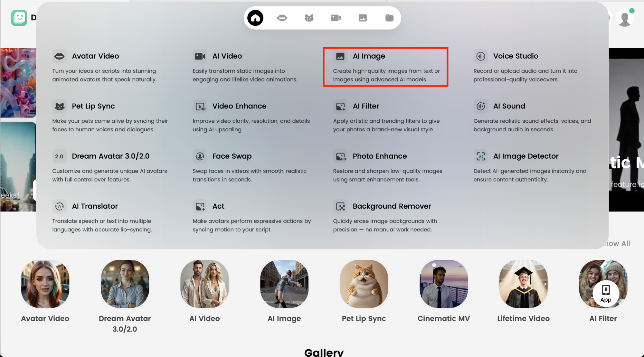The width and height of the screenshot is (644, 357).
Task: Click the AI Image Detector icon
Action: click(481, 156)
